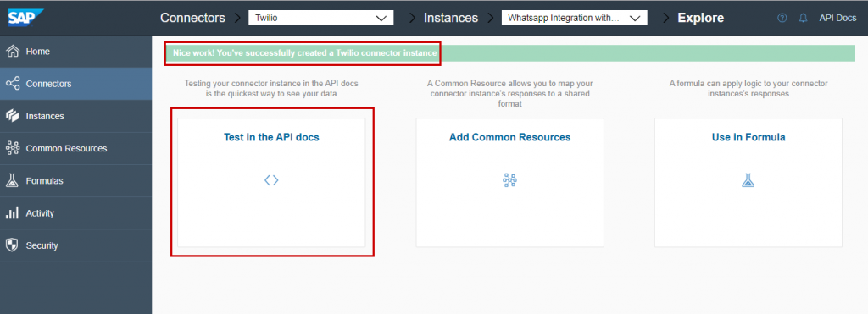Click the Connectors share-node icon in sidebar
The image size is (868, 314).
tap(12, 84)
